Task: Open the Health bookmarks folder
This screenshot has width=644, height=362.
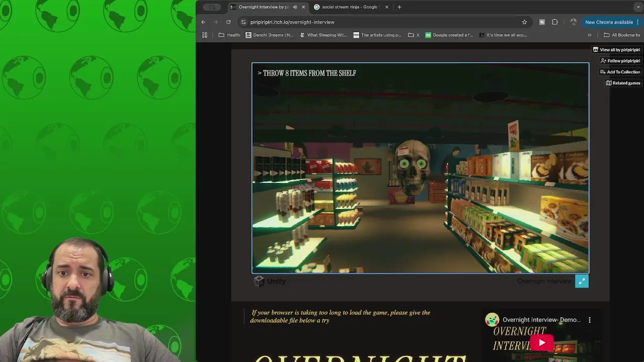Action: click(x=229, y=35)
